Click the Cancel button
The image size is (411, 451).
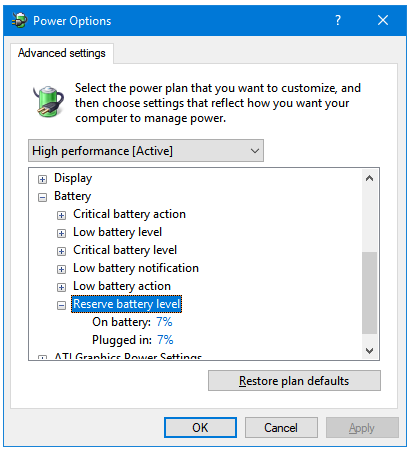click(281, 428)
